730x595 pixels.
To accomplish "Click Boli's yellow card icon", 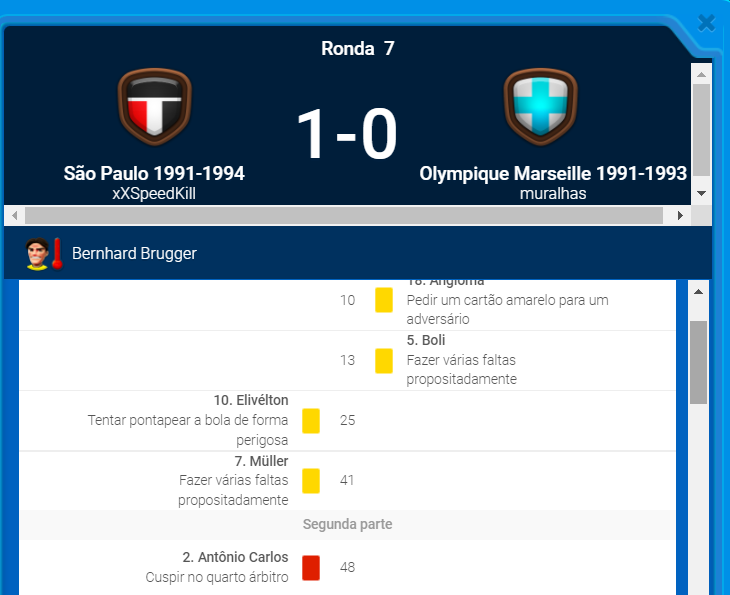I will (384, 360).
